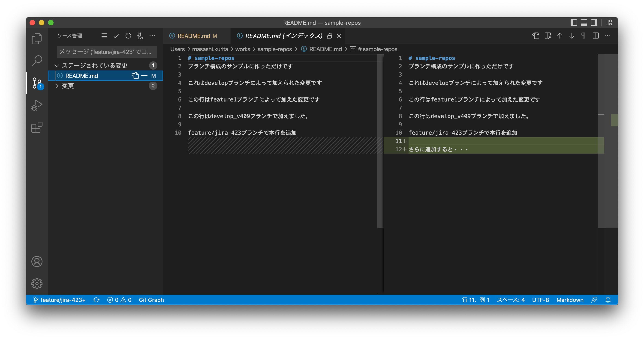Refresh the source control view
The height and width of the screenshot is (339, 644).
(x=128, y=36)
